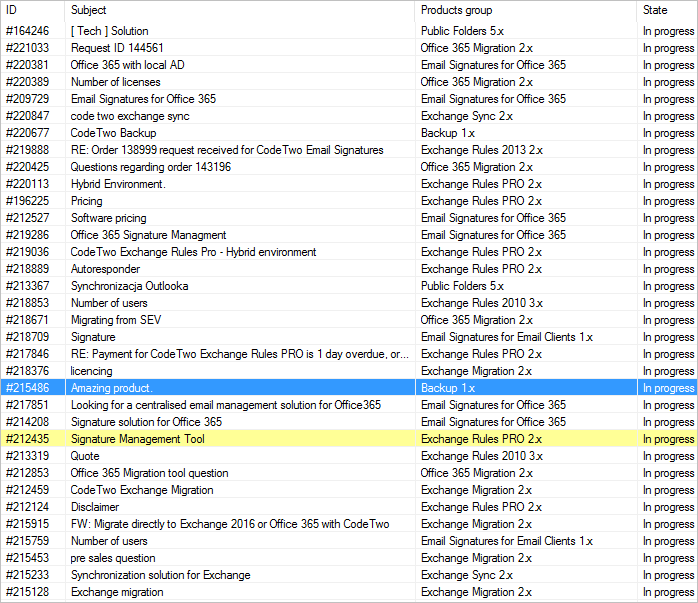Select ticket #215486 ID cell
This screenshot has height=603, width=698.
coord(28,388)
